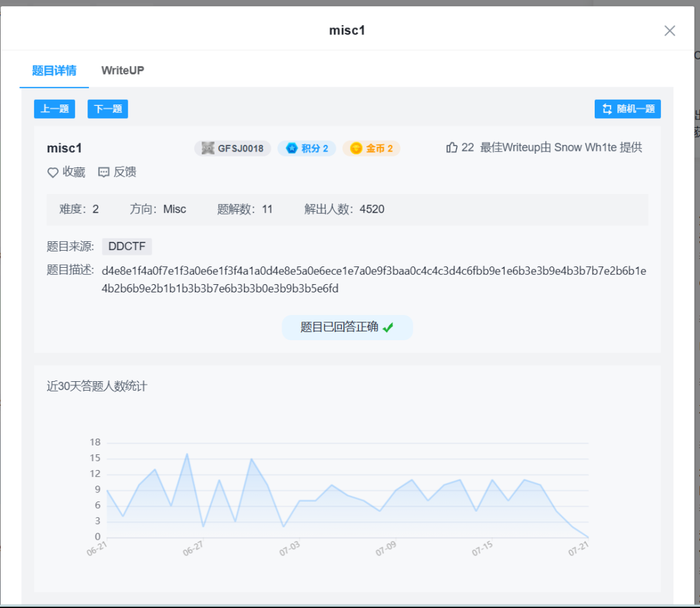Click the gold coin badge icon
Screen dimensions: 700x608
[356, 148]
